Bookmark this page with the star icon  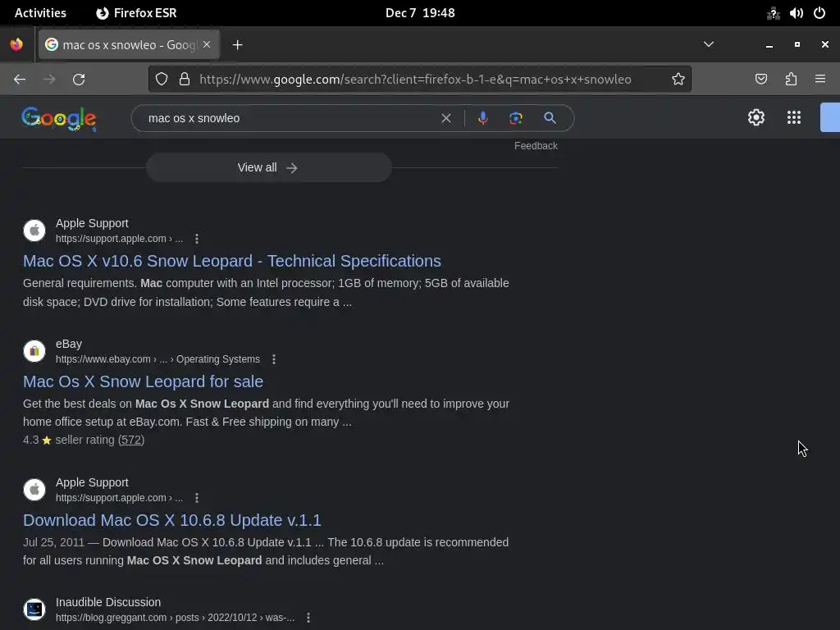(x=678, y=80)
